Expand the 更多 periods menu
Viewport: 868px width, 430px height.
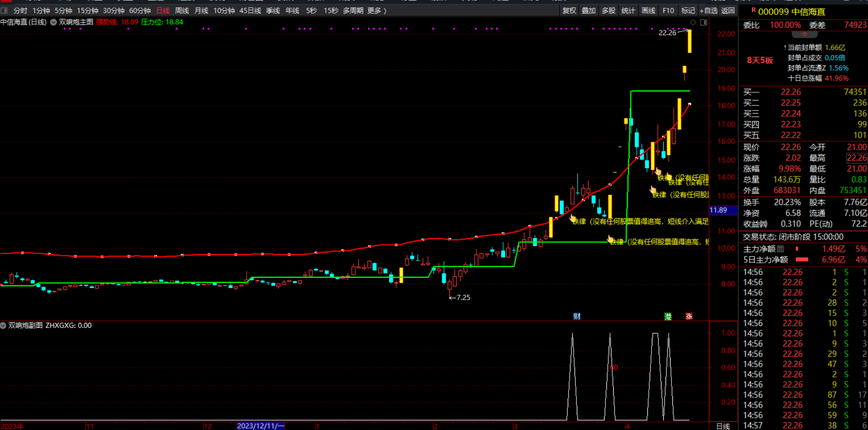click(377, 10)
